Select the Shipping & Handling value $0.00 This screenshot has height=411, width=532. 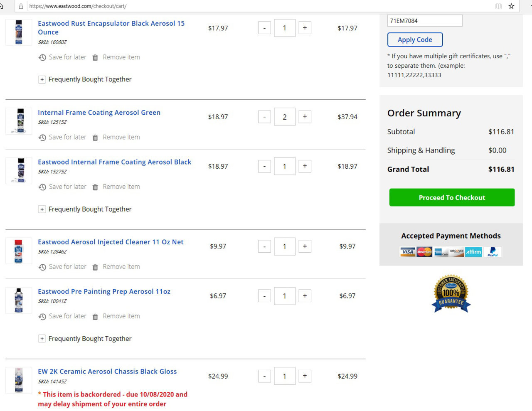click(x=498, y=150)
